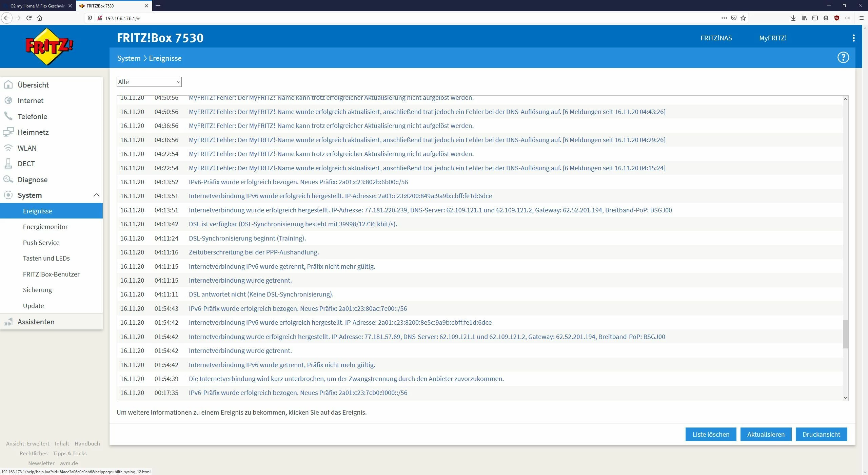Screen dimensions: 868x475
Task: Collapse the System menu section
Action: pyautogui.click(x=96, y=195)
